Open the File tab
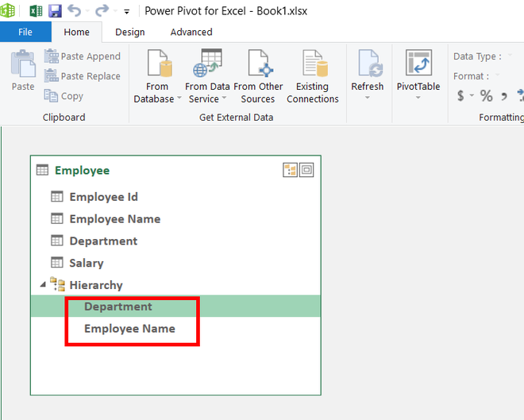This screenshot has height=420, width=524. [25, 32]
